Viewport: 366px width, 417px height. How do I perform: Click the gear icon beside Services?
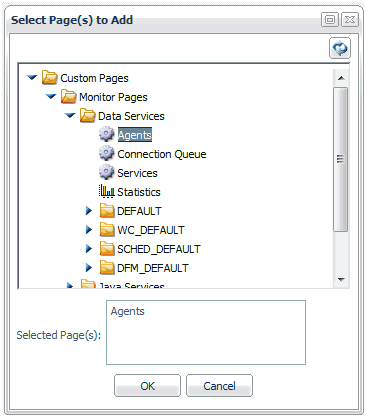click(106, 173)
